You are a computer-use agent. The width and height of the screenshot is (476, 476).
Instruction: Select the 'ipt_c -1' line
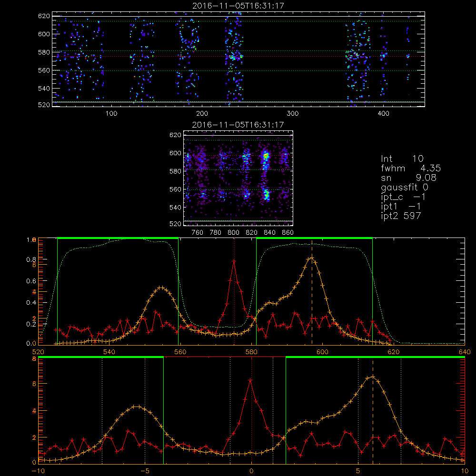click(403, 197)
